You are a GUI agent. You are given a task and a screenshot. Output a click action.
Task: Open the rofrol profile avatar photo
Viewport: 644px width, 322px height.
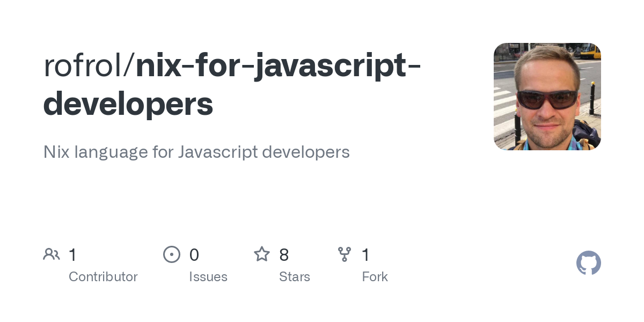(x=547, y=97)
